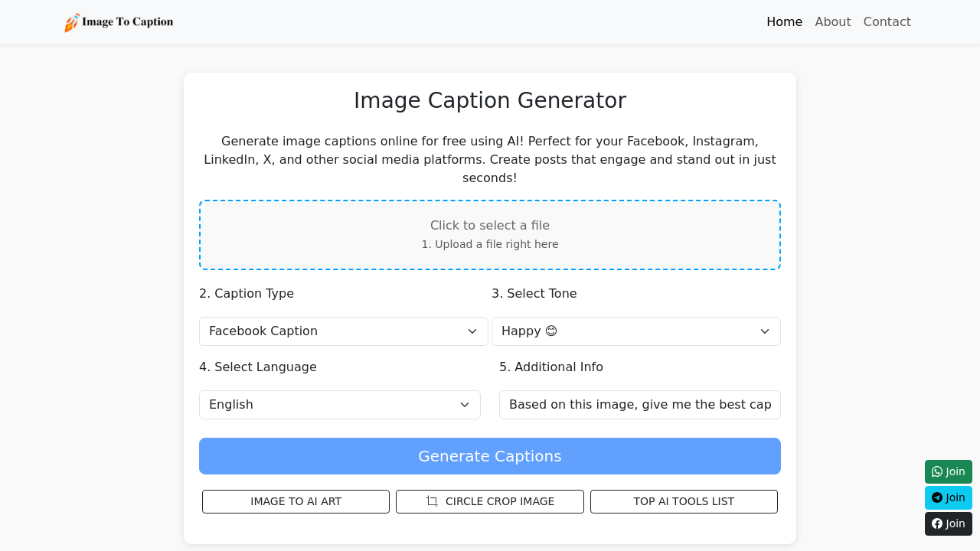Click the IMAGE TO AI ART button
This screenshot has height=551, width=980.
pyautogui.click(x=296, y=501)
